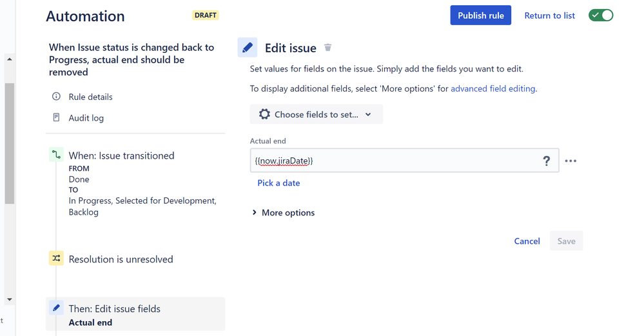Click the blue pencil icon beside Edit issue

[x=248, y=48]
